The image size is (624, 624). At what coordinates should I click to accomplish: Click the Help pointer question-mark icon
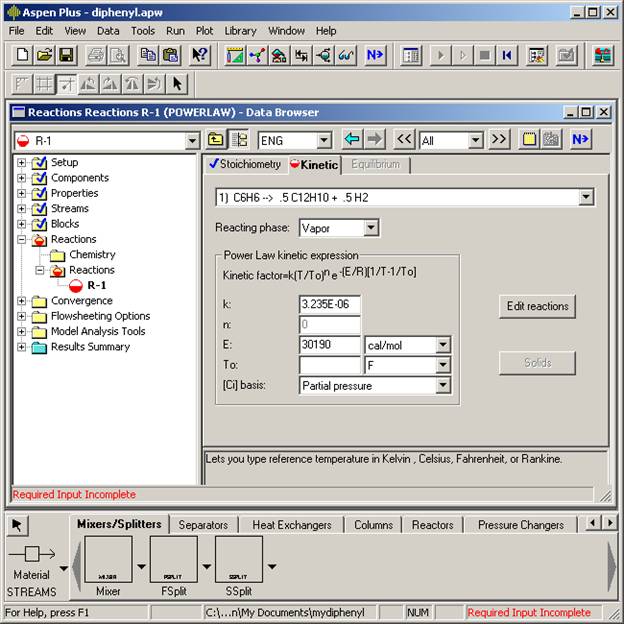click(x=200, y=55)
